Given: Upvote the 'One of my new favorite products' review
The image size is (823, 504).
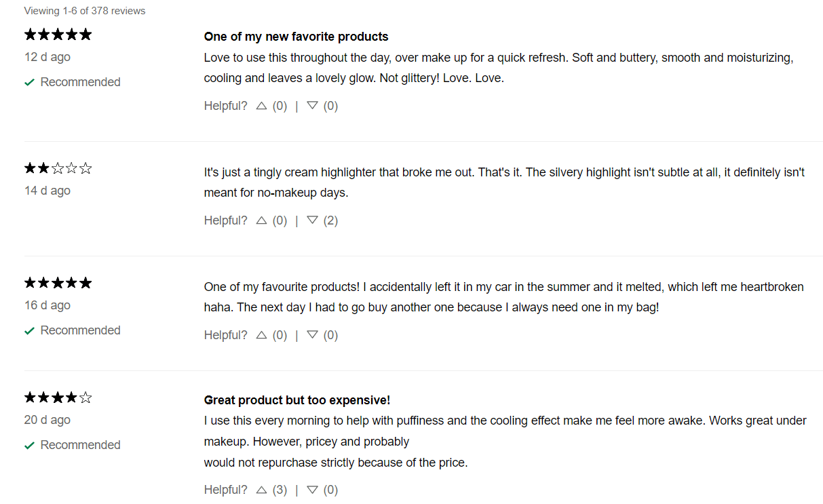Looking at the screenshot, I should pyautogui.click(x=261, y=106).
